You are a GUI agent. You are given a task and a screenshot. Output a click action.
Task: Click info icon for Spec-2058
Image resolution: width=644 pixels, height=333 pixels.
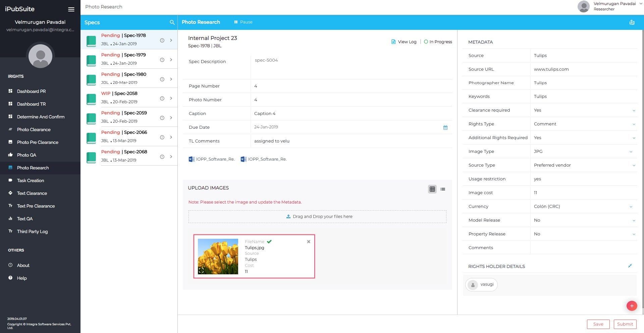(x=162, y=98)
